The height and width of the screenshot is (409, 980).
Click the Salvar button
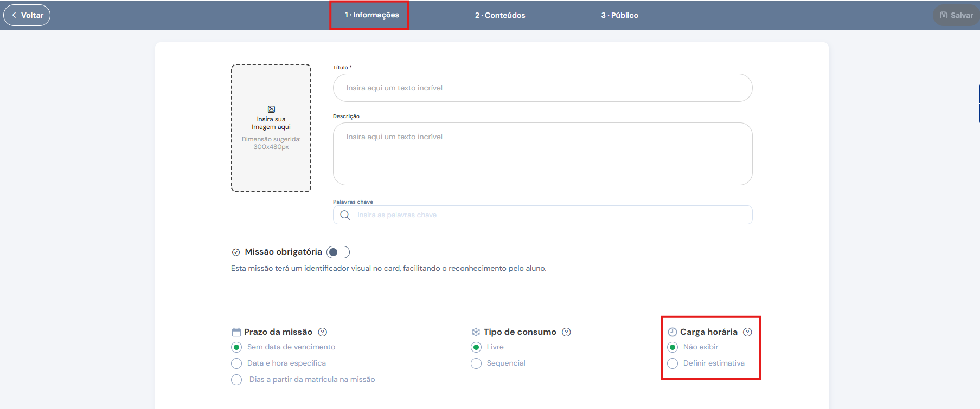pos(957,15)
